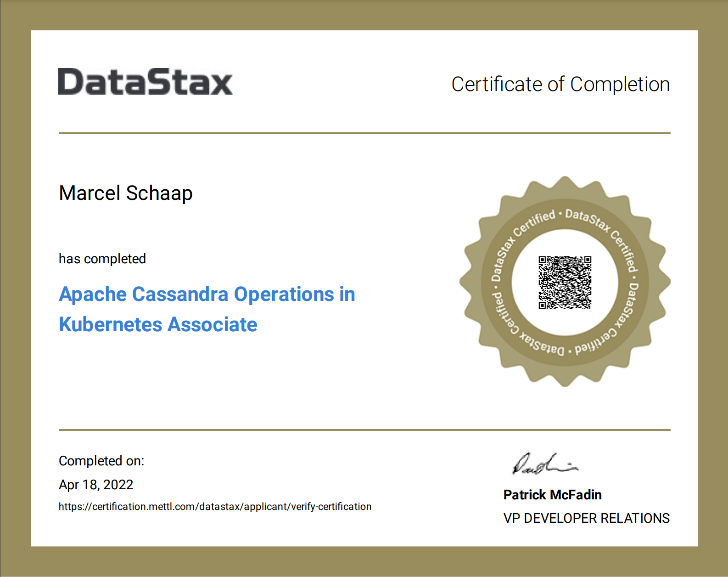Click the "VP DEVELOPER RELATIONS" title text
728x577 pixels.
pyautogui.click(x=586, y=518)
